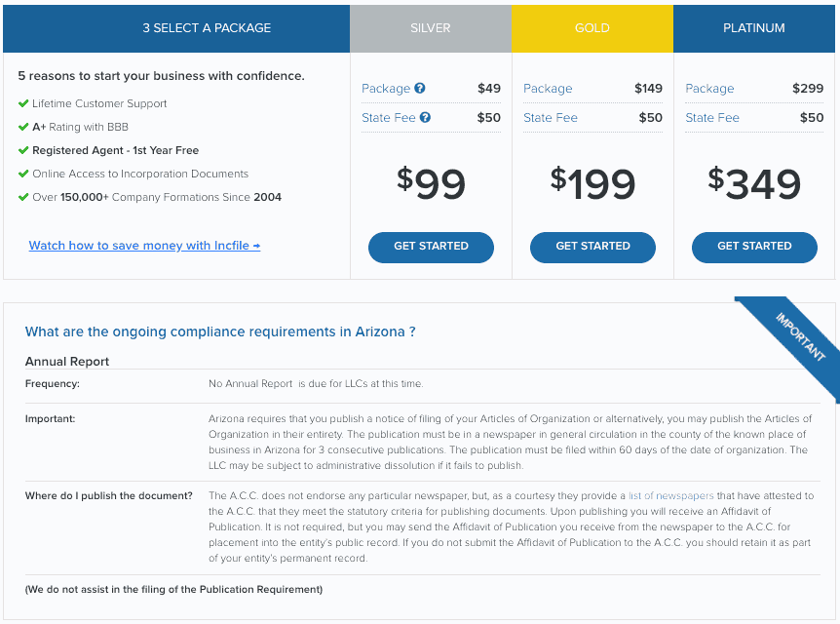The height and width of the screenshot is (624, 840).
Task: Click GET STARTED under the Gold package
Action: click(x=592, y=248)
